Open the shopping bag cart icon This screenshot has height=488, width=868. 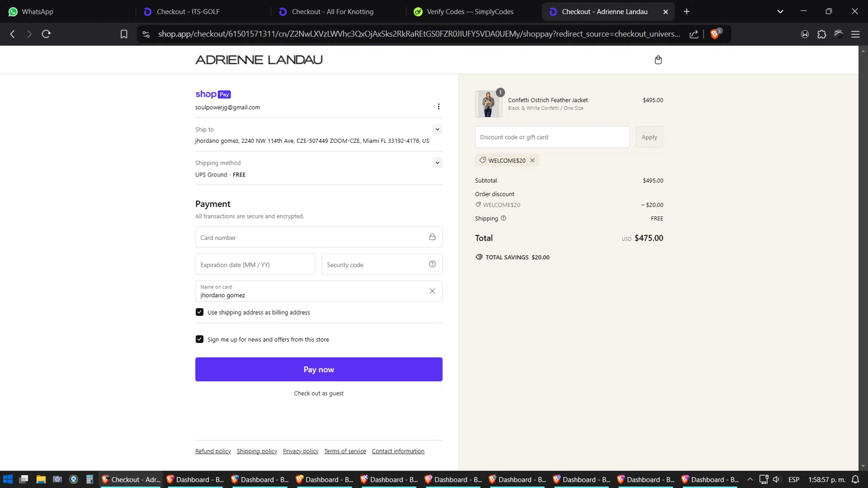tap(658, 60)
